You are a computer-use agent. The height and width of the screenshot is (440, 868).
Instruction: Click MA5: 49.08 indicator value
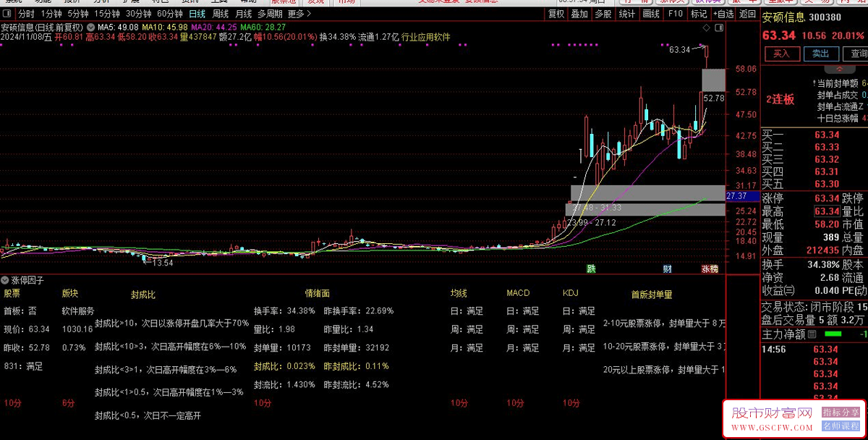tap(117, 27)
